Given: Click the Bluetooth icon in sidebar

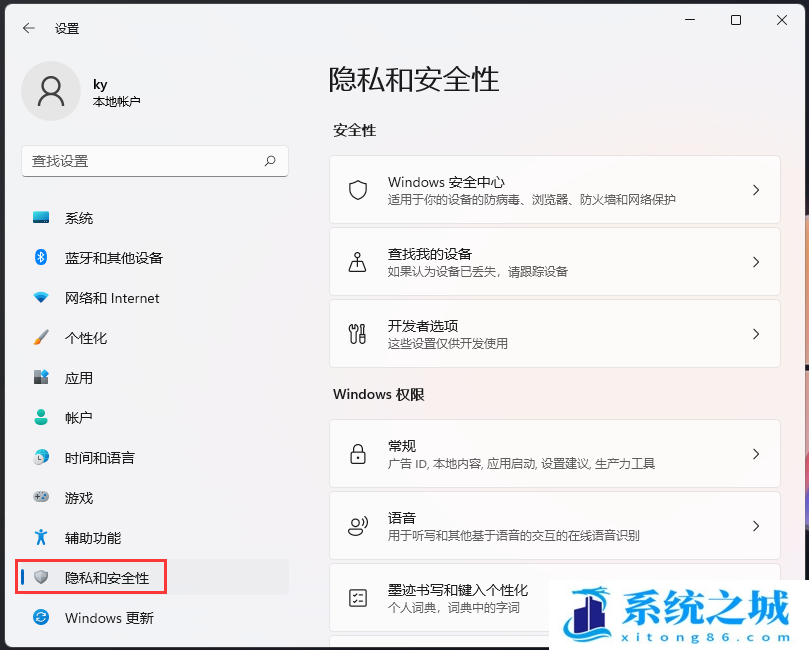Looking at the screenshot, I should click(x=41, y=257).
